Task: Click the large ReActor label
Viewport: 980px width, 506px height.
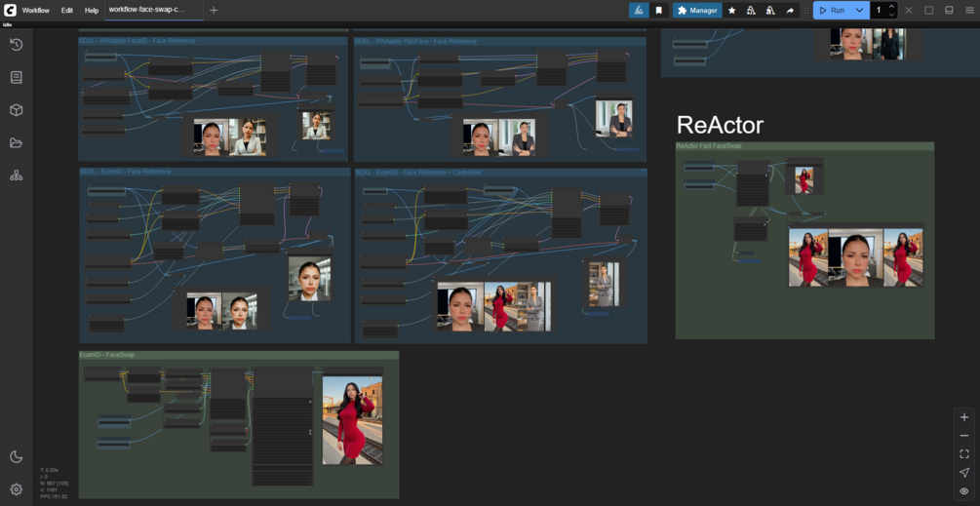Action: [720, 125]
